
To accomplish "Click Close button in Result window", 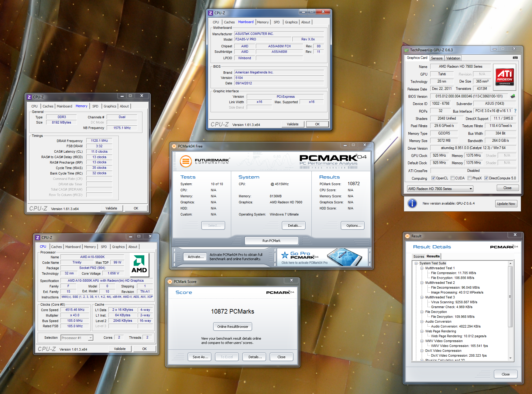I will [x=506, y=374].
